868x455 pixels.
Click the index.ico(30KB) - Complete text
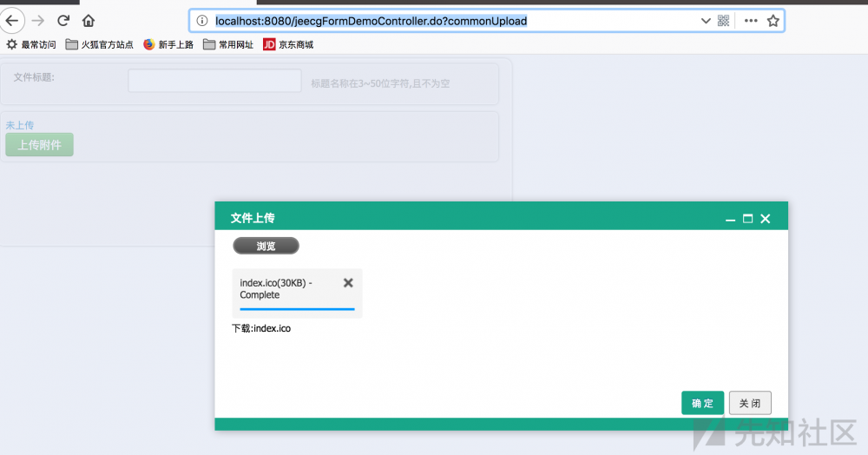click(x=276, y=289)
